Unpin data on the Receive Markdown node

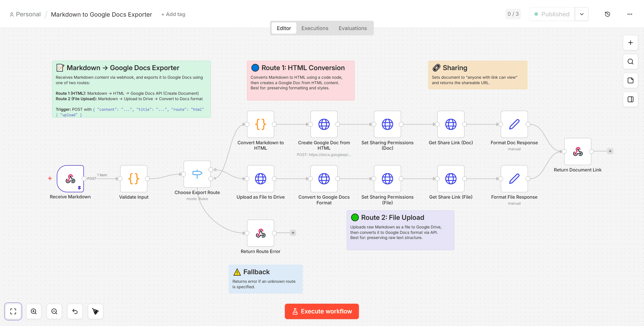coord(79,188)
